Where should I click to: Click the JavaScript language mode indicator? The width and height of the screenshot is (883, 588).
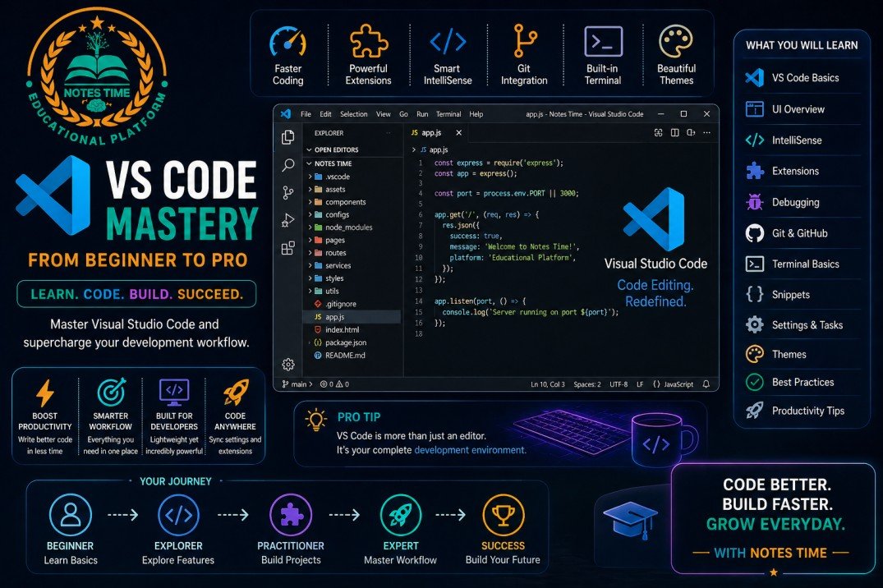[678, 384]
